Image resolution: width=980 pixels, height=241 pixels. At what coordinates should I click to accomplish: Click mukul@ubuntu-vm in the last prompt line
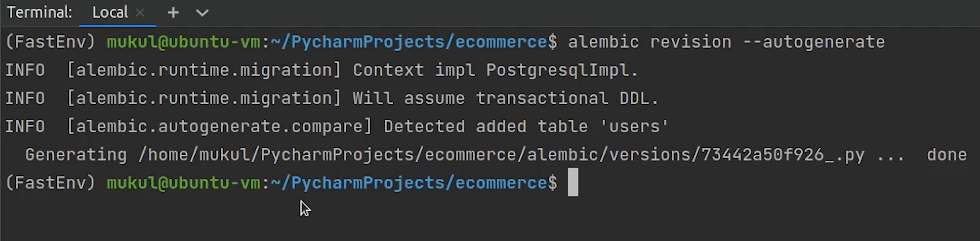point(183,183)
